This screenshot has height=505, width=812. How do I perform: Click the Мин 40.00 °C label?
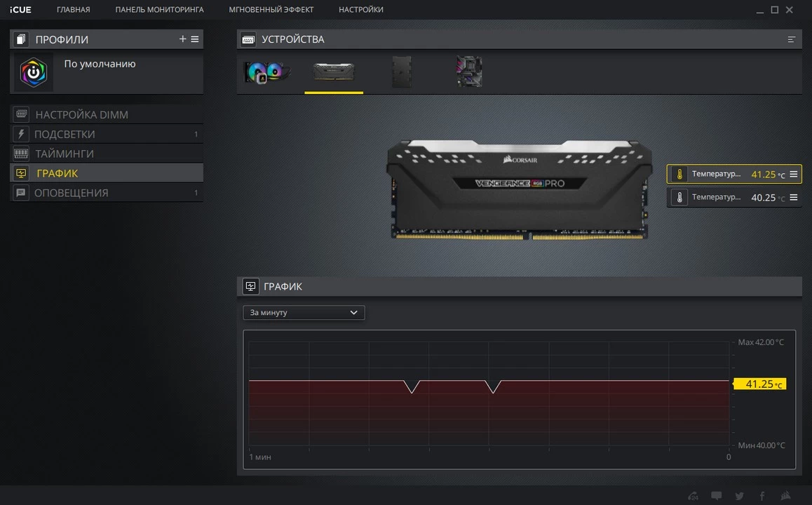point(762,445)
